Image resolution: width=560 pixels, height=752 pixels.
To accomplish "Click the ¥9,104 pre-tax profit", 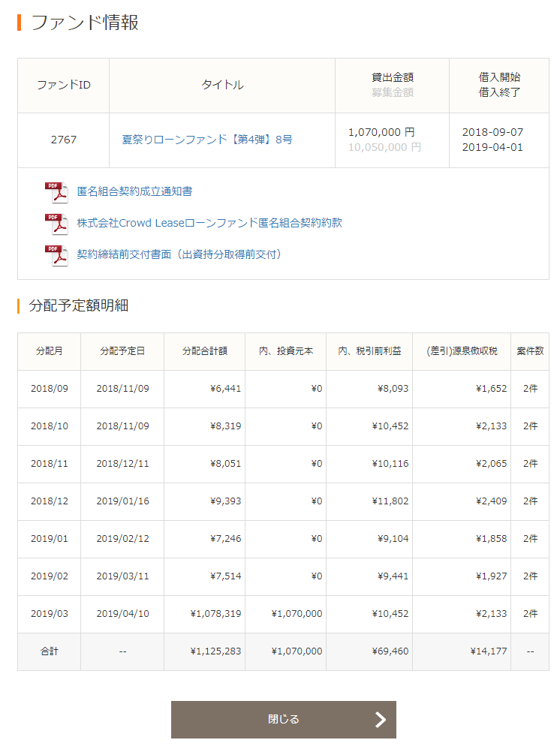I will (393, 539).
